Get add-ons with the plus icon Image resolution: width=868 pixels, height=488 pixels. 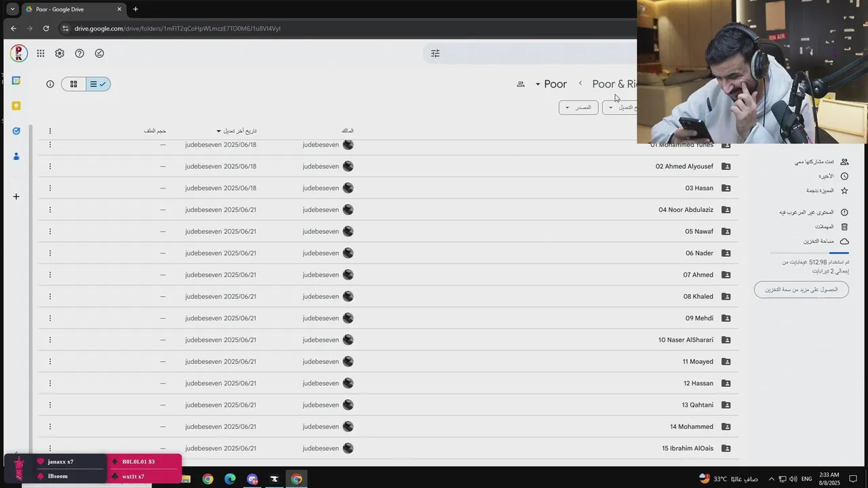click(16, 197)
